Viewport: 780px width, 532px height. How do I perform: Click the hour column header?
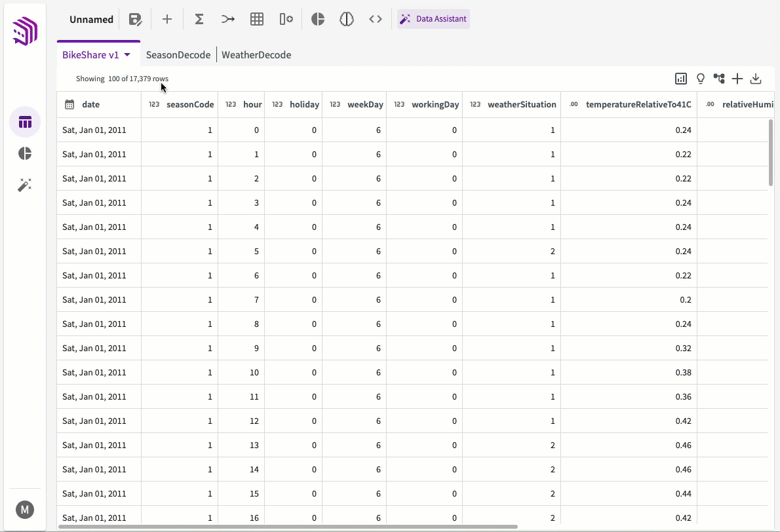click(x=241, y=104)
